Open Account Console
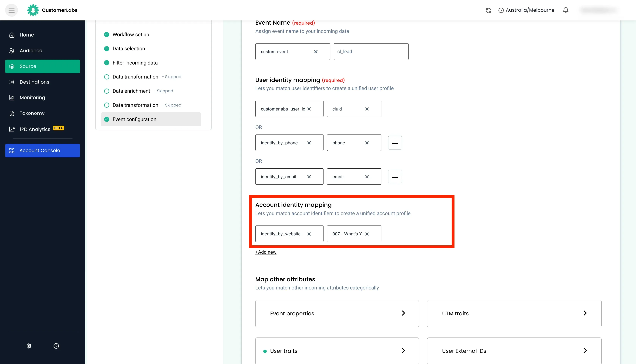 point(43,151)
